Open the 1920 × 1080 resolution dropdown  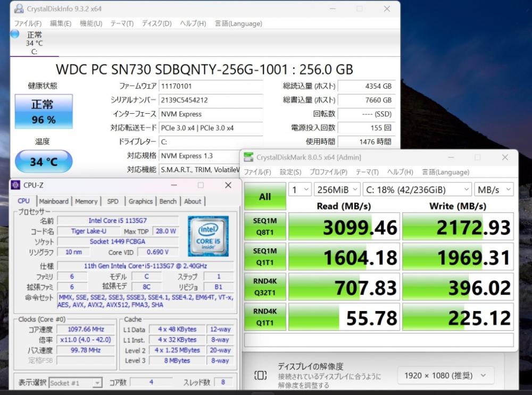pyautogui.click(x=445, y=375)
